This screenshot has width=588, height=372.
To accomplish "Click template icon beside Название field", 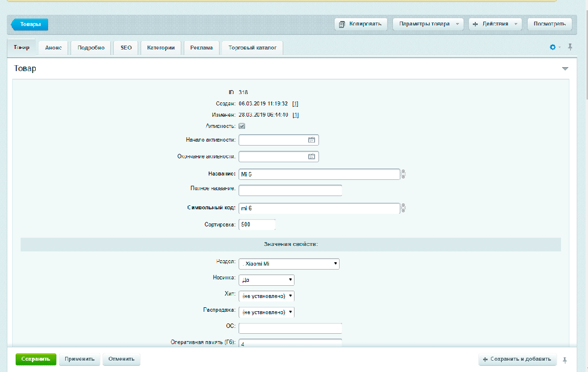I will point(403,174).
